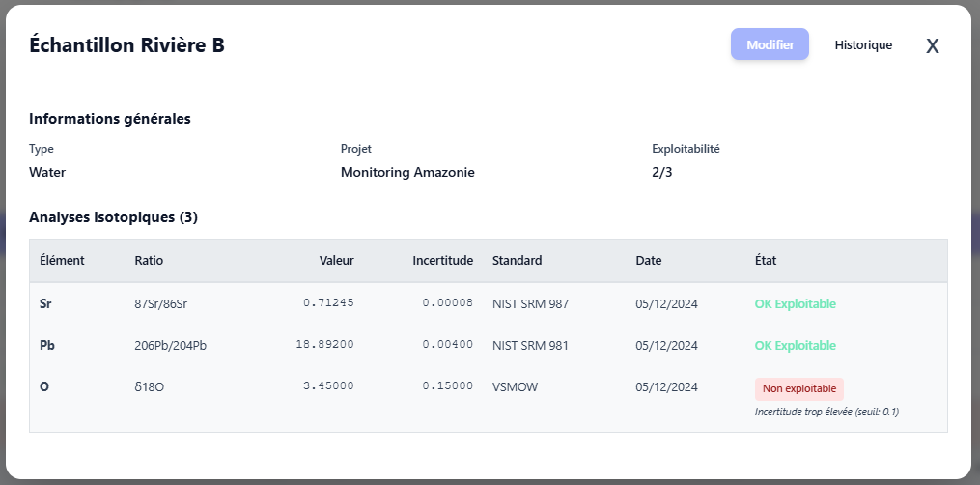This screenshot has width=980, height=485.
Task: Click the Date column header
Action: (649, 261)
